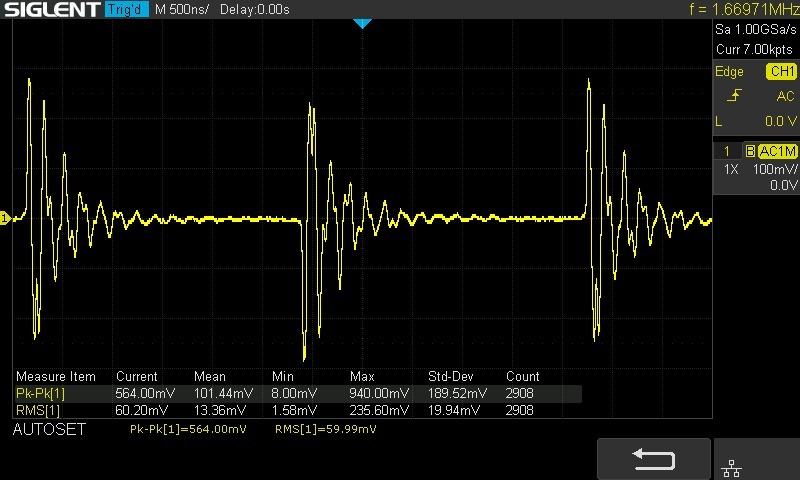Viewport: 800px width, 480px height.
Task: Click the RMS std-dev value 19.94mV
Action: click(454, 410)
